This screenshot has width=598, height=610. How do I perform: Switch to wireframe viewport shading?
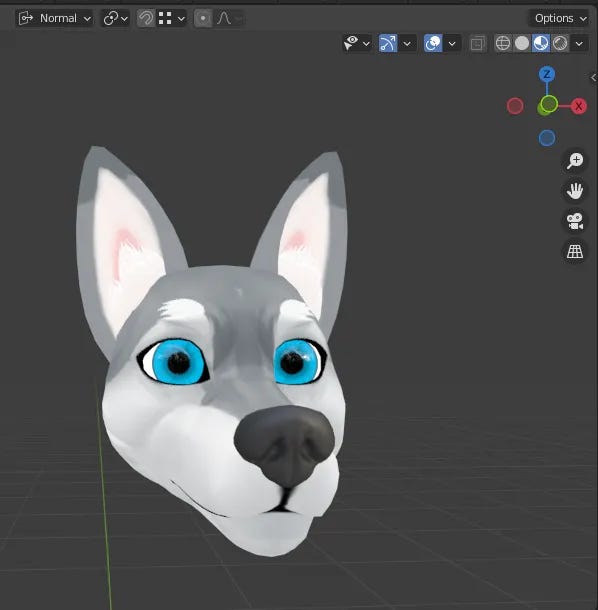(503, 43)
